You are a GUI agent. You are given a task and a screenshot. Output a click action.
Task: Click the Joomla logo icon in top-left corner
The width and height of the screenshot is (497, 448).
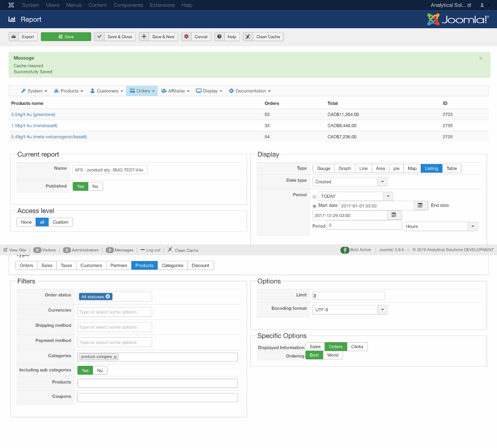[x=11, y=5]
